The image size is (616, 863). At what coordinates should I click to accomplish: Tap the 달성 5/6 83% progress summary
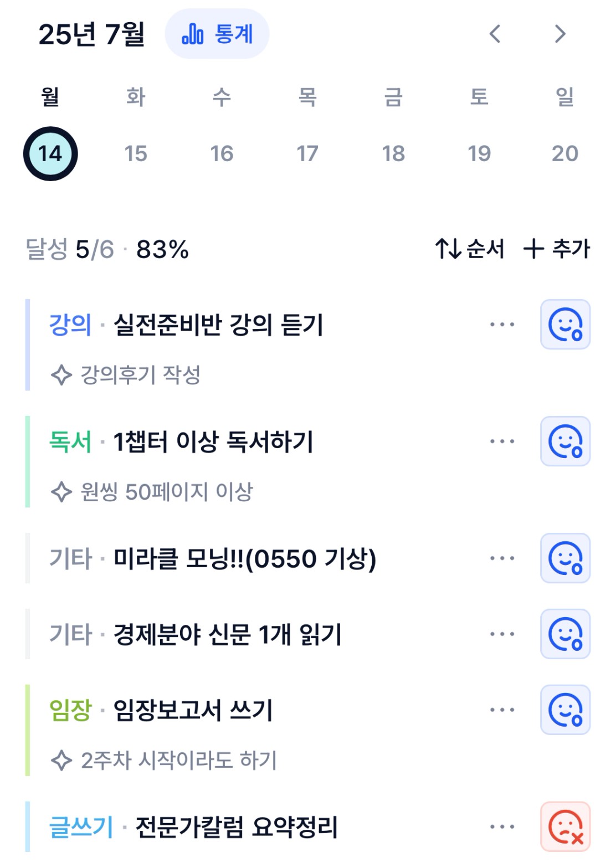pos(107,249)
